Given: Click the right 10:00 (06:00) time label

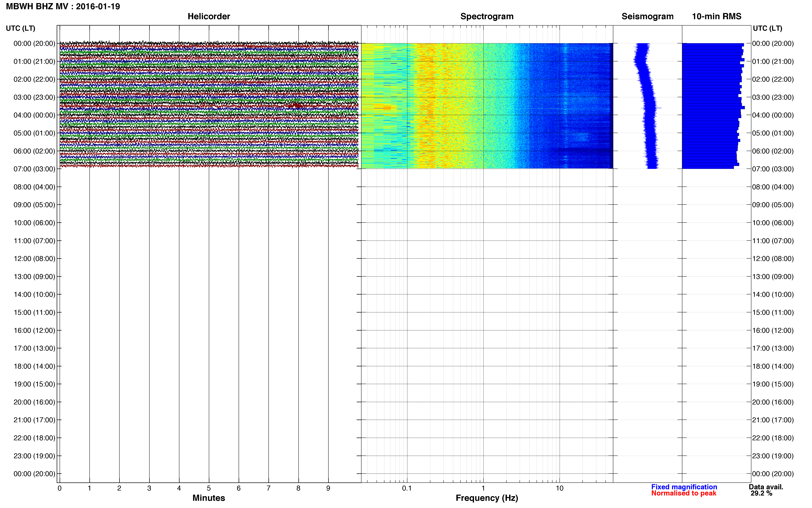Looking at the screenshot, I should 773,223.
